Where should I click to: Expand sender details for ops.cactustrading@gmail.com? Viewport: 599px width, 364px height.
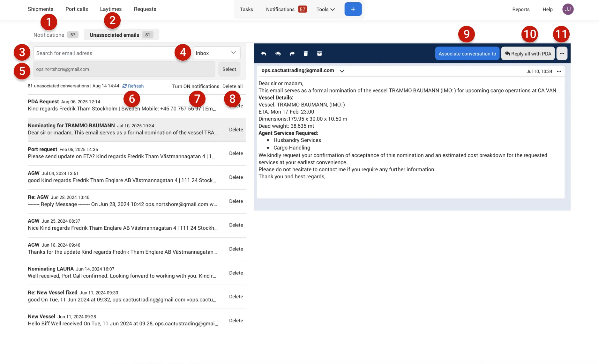(342, 71)
